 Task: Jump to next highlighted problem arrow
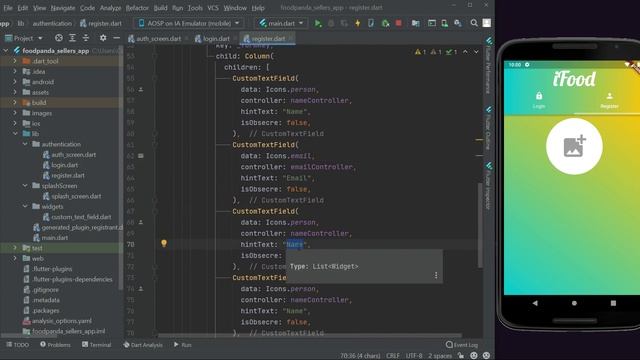click(x=476, y=52)
